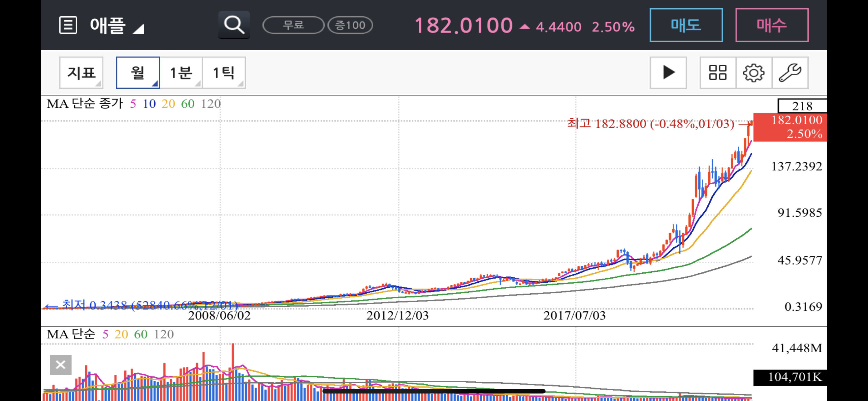Open the wrench tools icon
Image resolution: width=868 pixels, height=401 pixels.
pyautogui.click(x=790, y=73)
